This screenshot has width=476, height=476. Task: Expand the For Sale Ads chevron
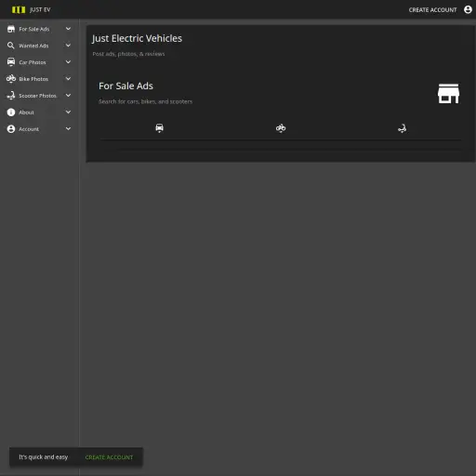click(x=68, y=29)
